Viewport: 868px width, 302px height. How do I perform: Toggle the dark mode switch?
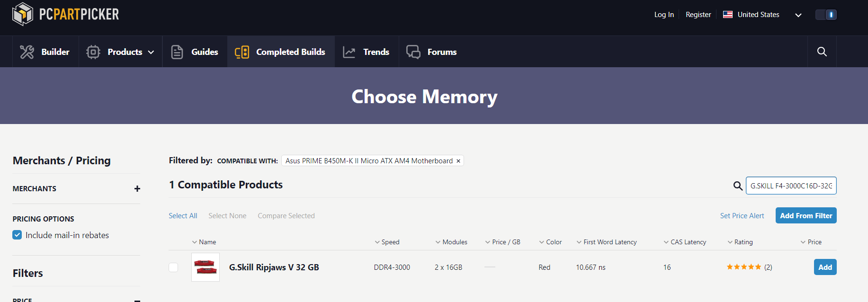pos(826,15)
